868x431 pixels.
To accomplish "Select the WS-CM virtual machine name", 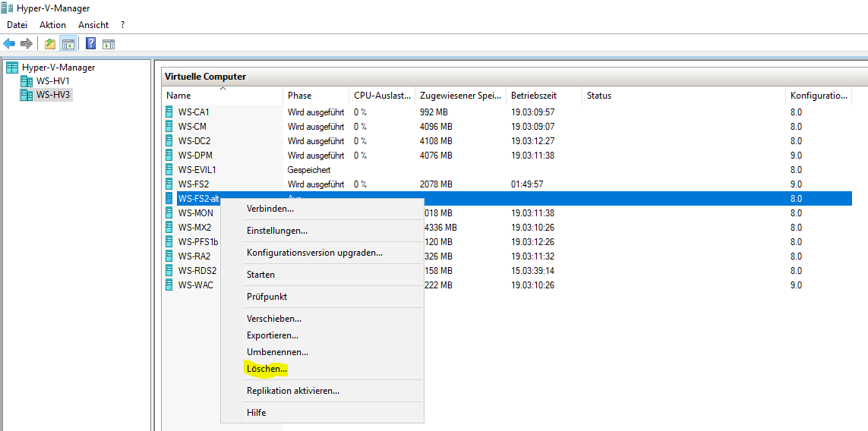I will [x=192, y=126].
